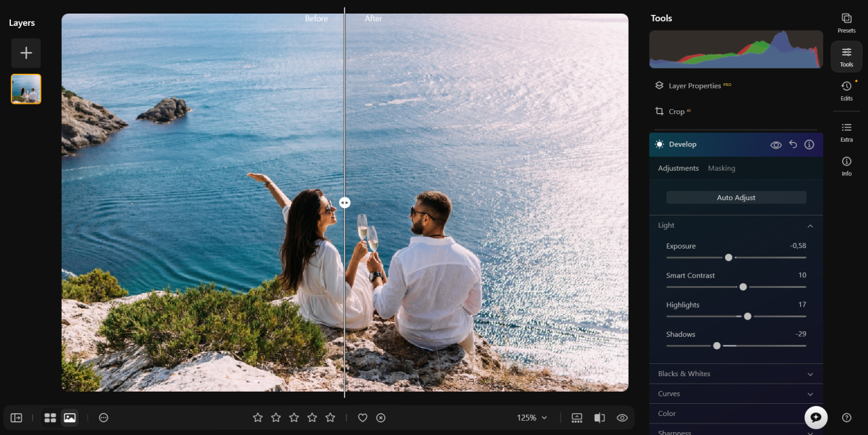
Task: Show Develop tool information
Action: [x=809, y=145]
